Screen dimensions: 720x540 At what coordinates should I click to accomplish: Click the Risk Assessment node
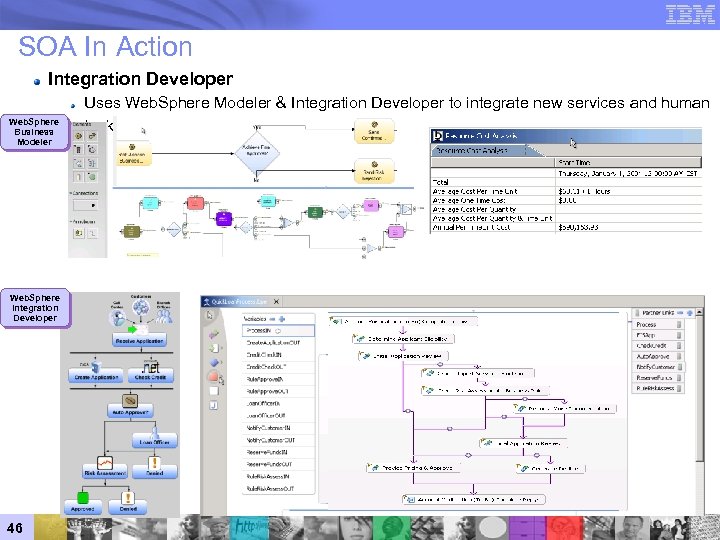tap(105, 472)
